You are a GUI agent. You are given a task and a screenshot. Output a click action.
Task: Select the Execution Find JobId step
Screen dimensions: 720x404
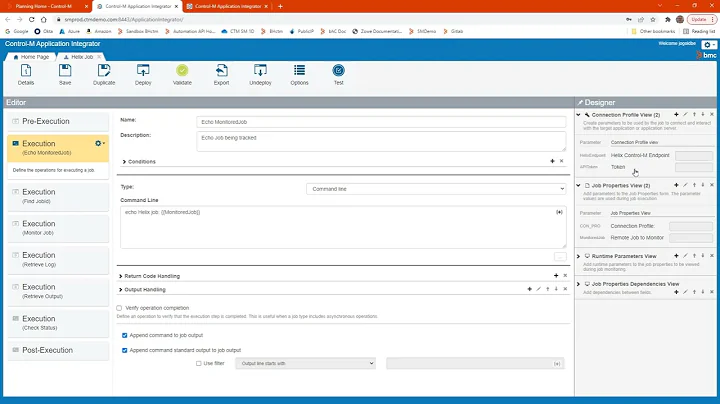coord(58,196)
